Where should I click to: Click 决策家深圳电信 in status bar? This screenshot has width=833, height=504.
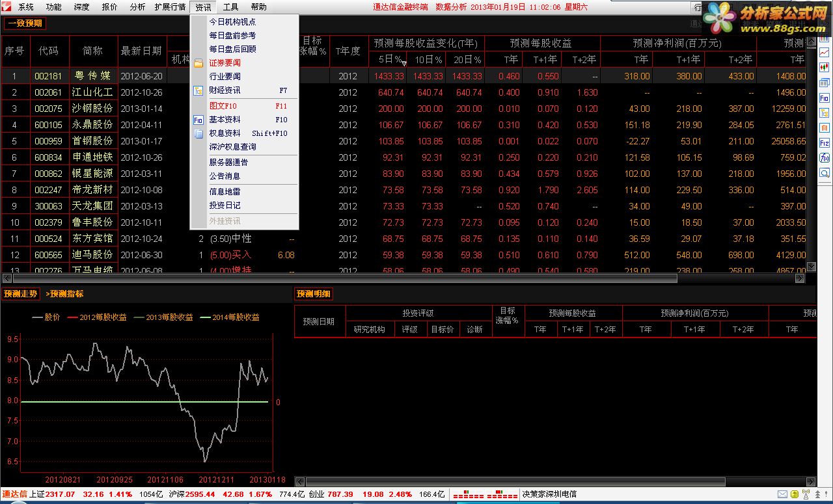(549, 494)
